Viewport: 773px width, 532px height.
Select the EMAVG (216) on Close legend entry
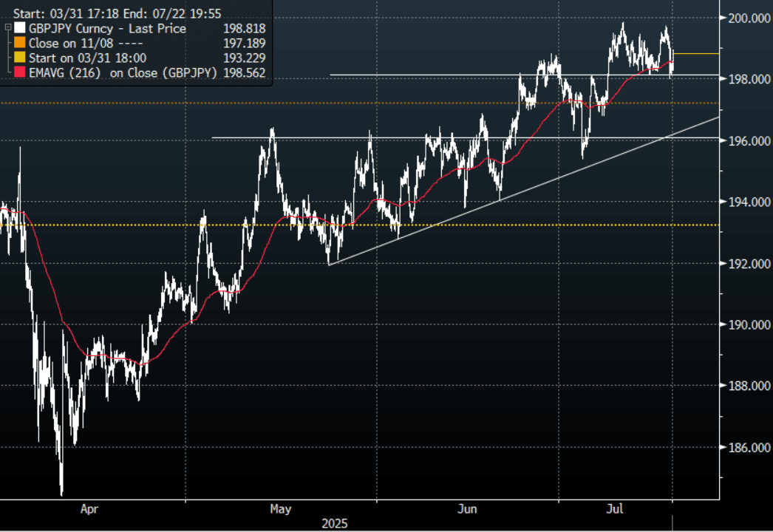click(x=123, y=72)
